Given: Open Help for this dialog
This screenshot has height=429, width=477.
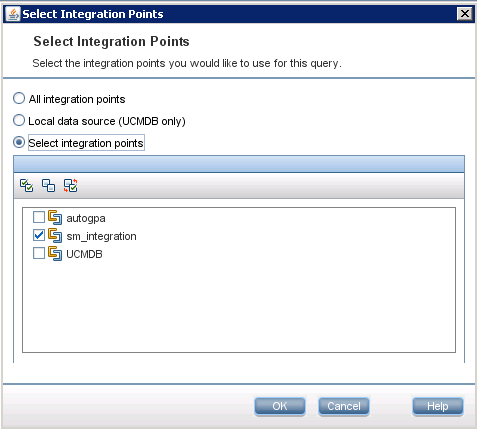Looking at the screenshot, I should pos(438,406).
